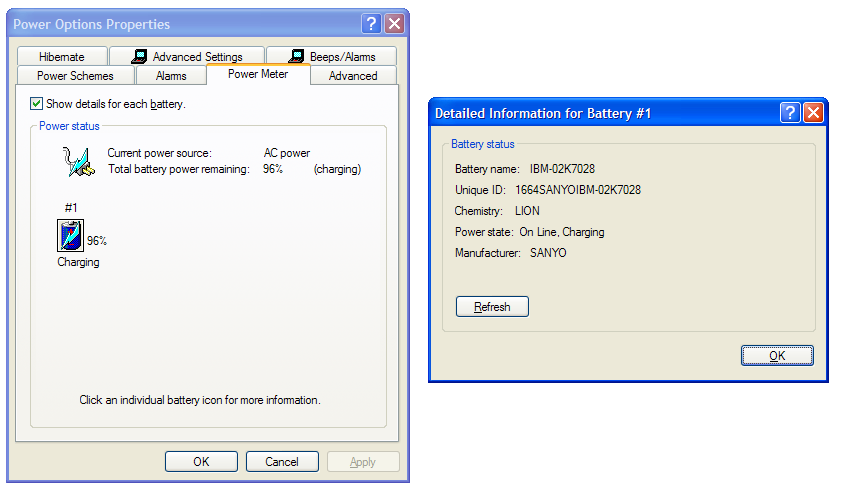Switch to the Power Schemes tab
Image resolution: width=846 pixels, height=502 pixels.
(x=76, y=76)
